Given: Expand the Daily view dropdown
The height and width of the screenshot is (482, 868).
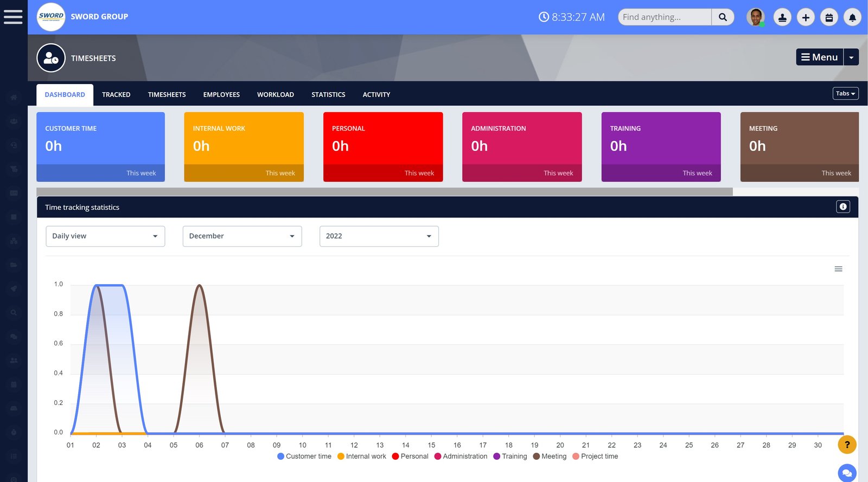Looking at the screenshot, I should pyautogui.click(x=105, y=236).
